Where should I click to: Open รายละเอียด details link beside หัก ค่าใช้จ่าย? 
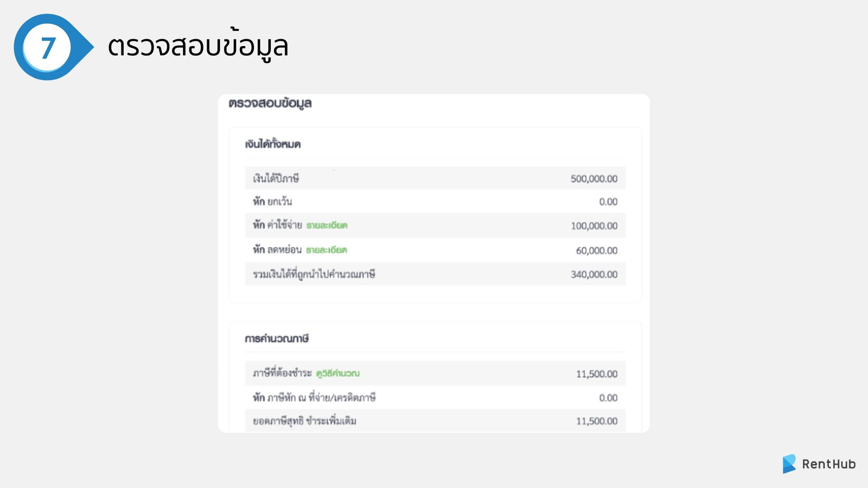point(326,226)
